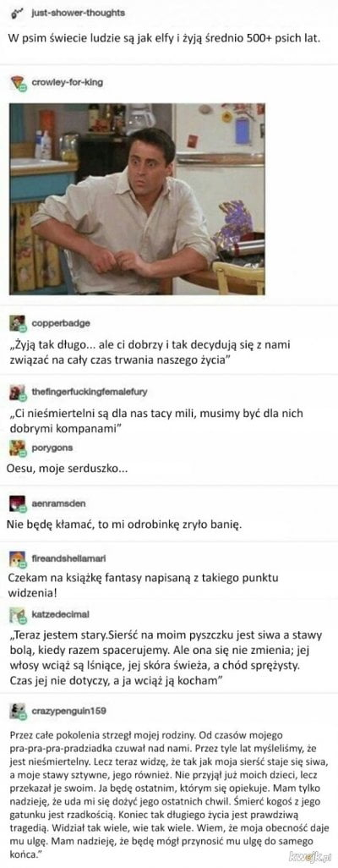
Task: Click thefingerfuckingfemalefury username
Action: pos(90,392)
